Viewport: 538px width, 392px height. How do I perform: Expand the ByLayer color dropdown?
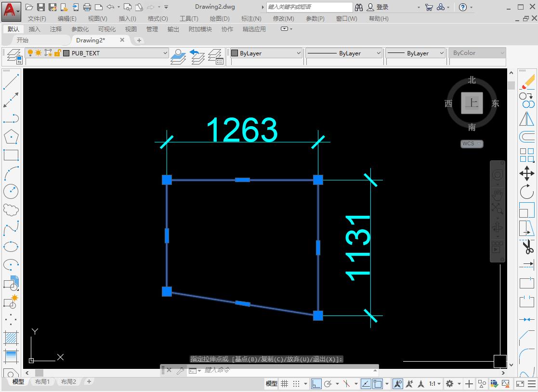pos(266,53)
